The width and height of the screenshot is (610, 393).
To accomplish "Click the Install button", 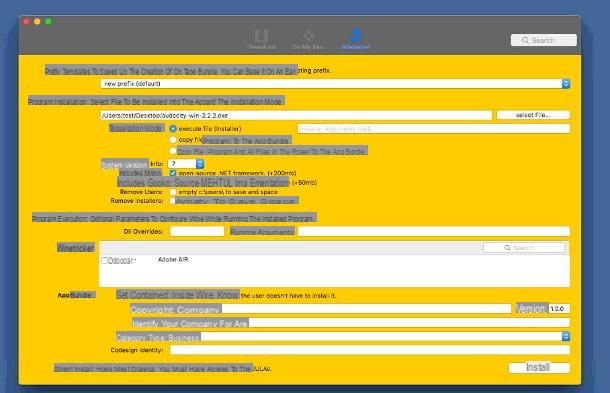I will click(539, 367).
